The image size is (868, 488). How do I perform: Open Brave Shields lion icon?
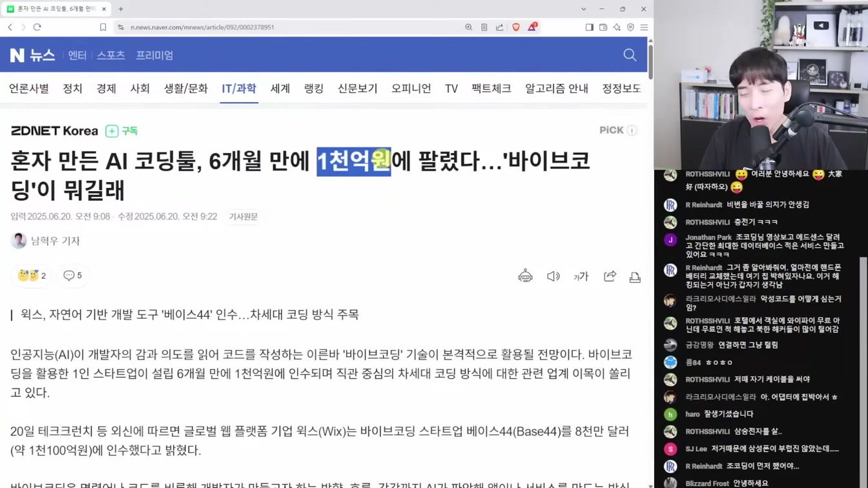point(515,27)
